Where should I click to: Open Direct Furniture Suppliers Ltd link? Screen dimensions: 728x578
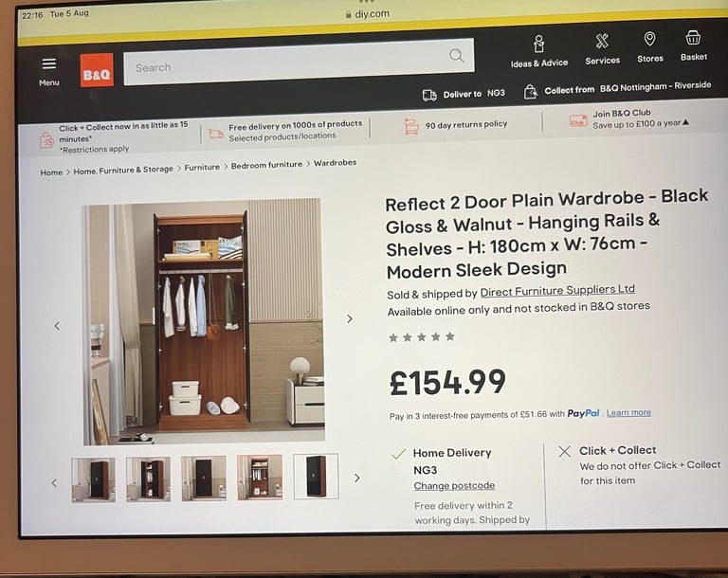coord(557,291)
